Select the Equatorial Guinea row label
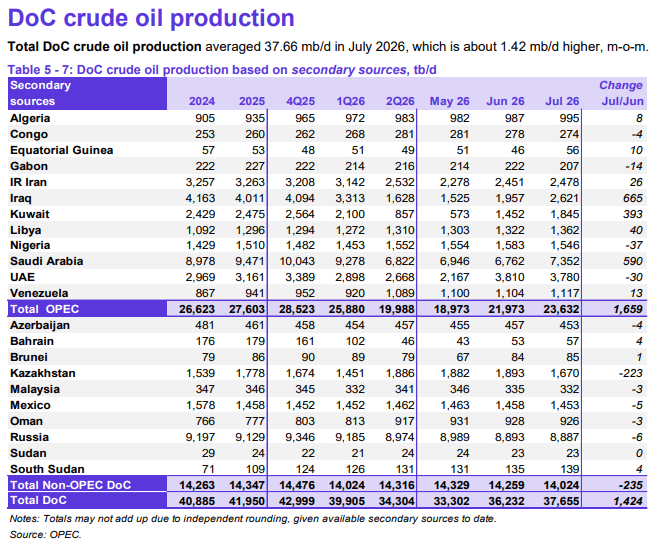The width and height of the screenshot is (666, 548). click(x=62, y=150)
